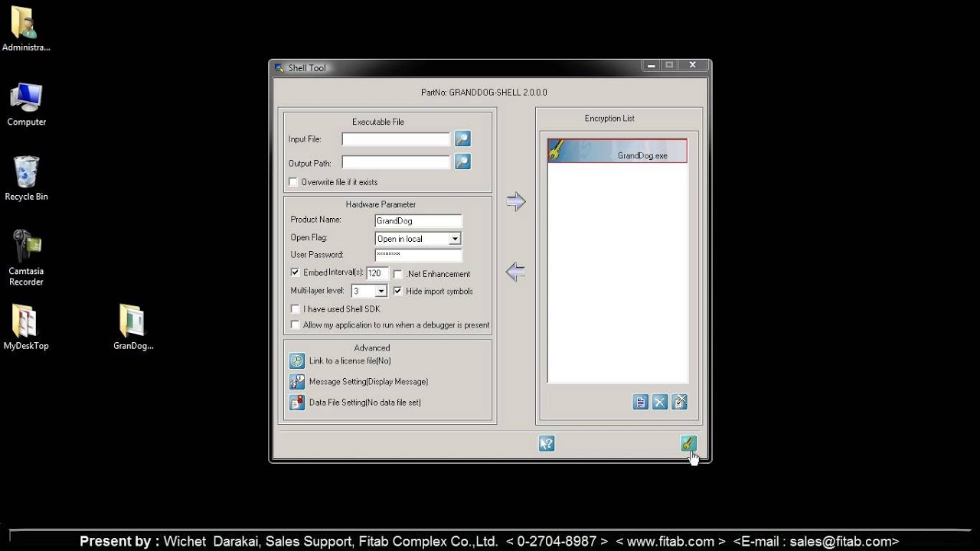Viewport: 980px width, 551px height.
Task: Close the Shell Tool window
Action: click(693, 66)
